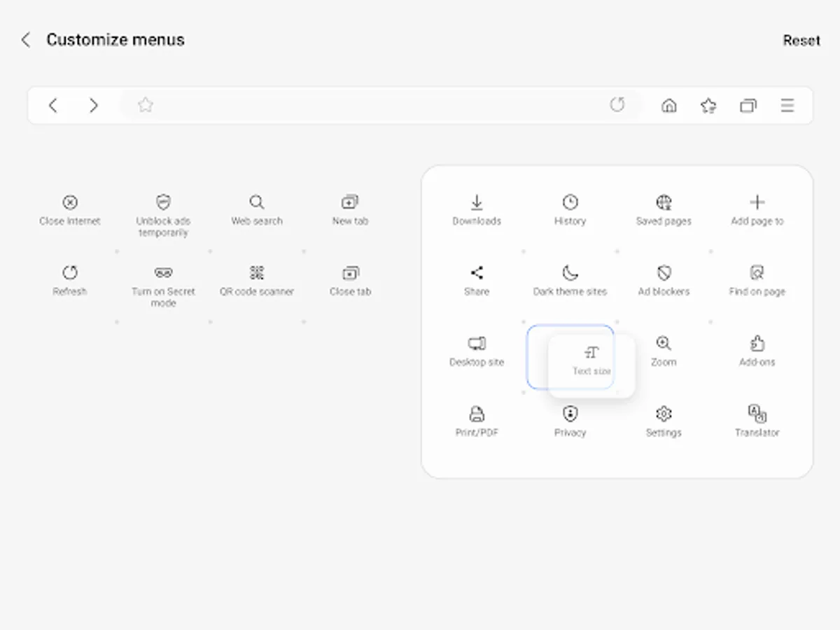Image resolution: width=840 pixels, height=630 pixels.
Task: Tap the toolbar back navigation arrow
Action: click(53, 106)
